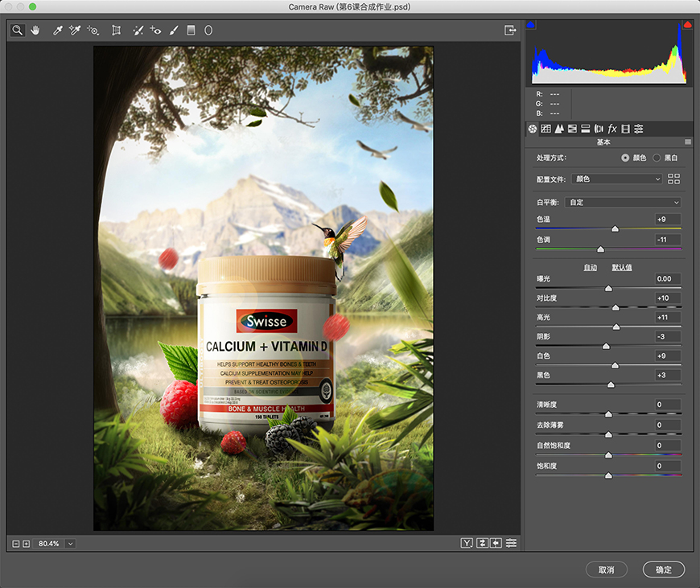This screenshot has width=700, height=588.
Task: Click the 色温 slider handle
Action: click(x=616, y=229)
